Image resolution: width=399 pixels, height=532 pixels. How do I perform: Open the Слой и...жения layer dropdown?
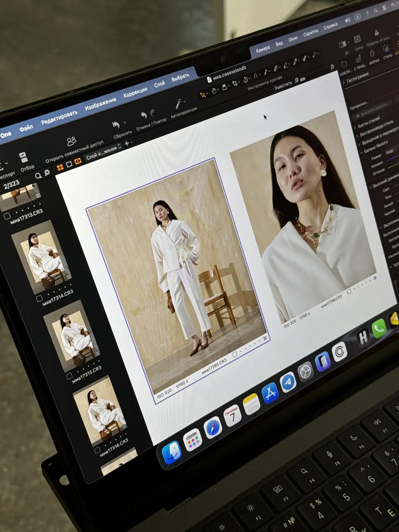[103, 152]
